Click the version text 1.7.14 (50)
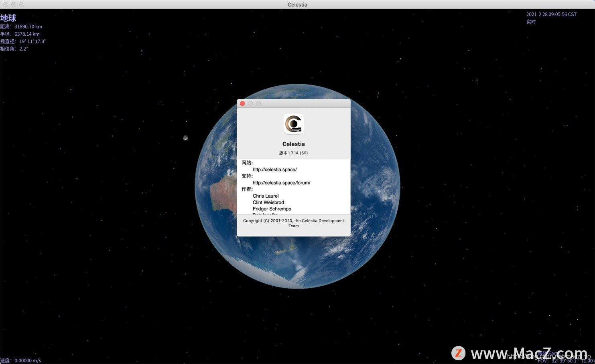 pos(294,153)
